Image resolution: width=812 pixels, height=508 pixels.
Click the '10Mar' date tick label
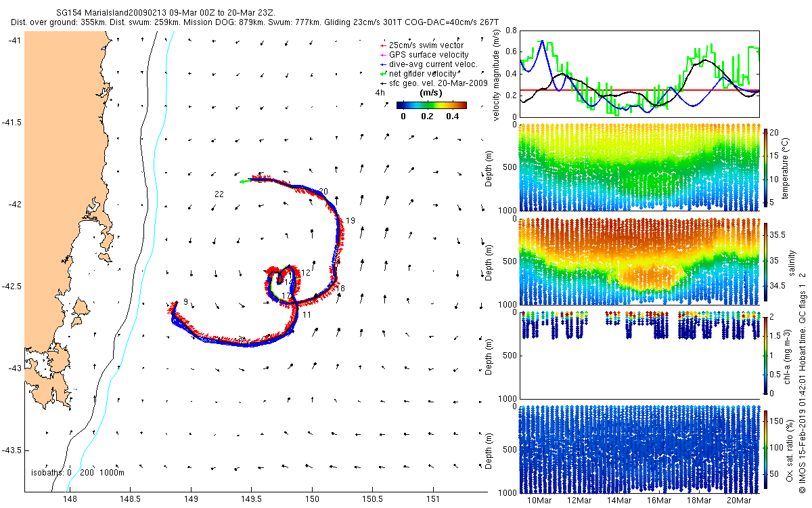[539, 500]
